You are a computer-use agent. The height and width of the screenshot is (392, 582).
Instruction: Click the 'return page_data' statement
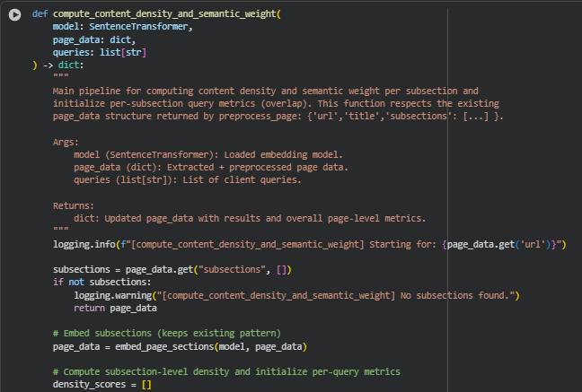pyautogui.click(x=119, y=308)
